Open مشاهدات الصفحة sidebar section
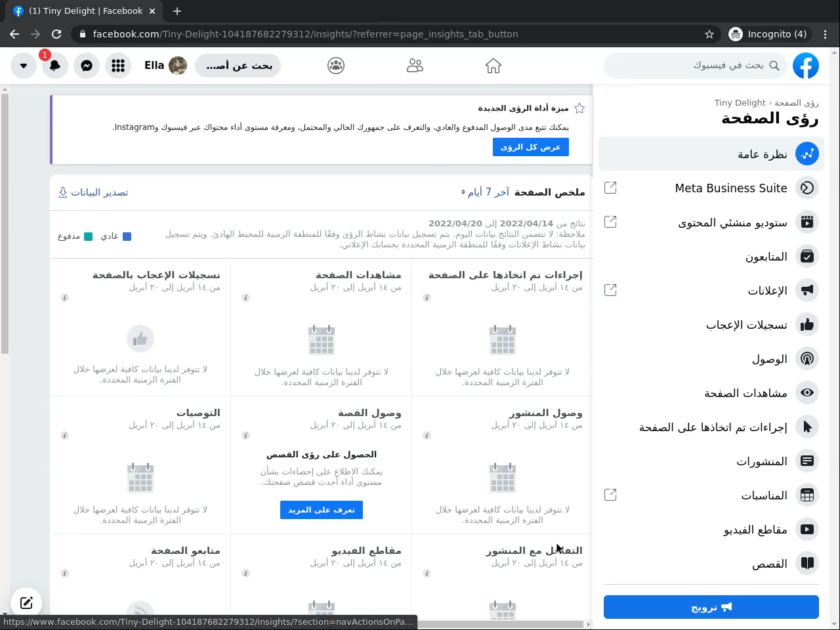 point(711,392)
